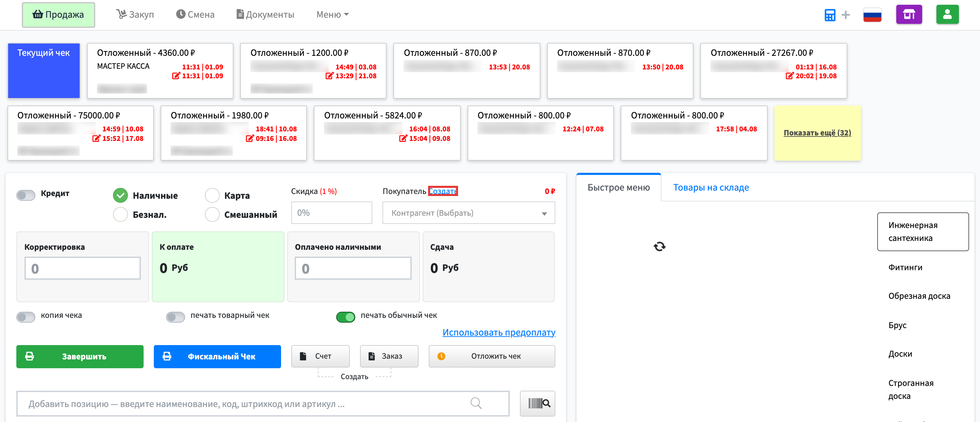Click edit icon on 27267.00 deferred receipt
Screen dimensions: 980x422
click(789, 76)
